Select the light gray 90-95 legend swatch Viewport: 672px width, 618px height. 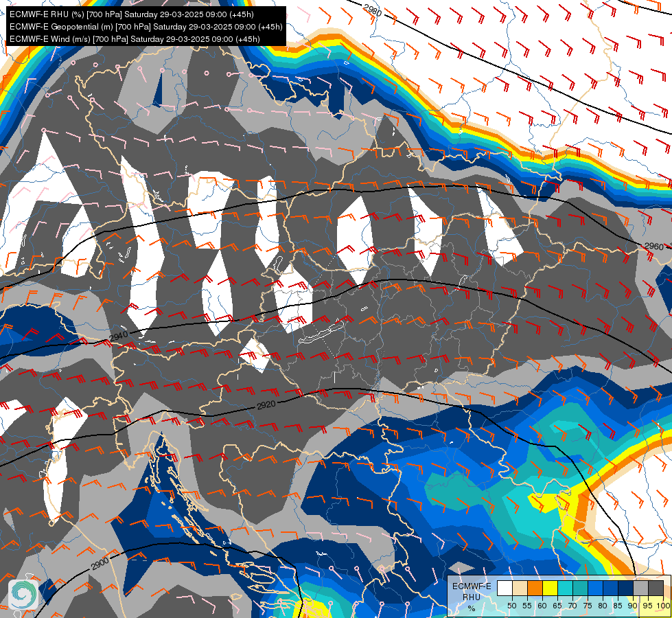coord(640,588)
